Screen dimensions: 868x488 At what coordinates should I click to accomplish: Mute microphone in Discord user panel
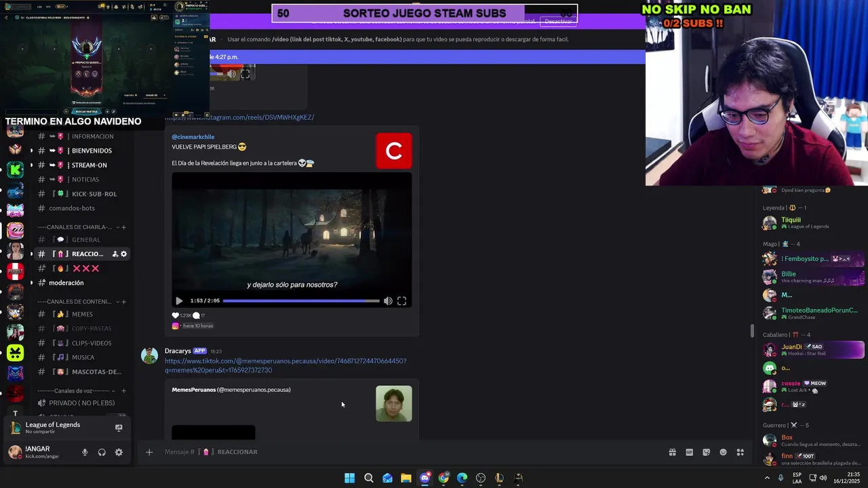tap(85, 452)
